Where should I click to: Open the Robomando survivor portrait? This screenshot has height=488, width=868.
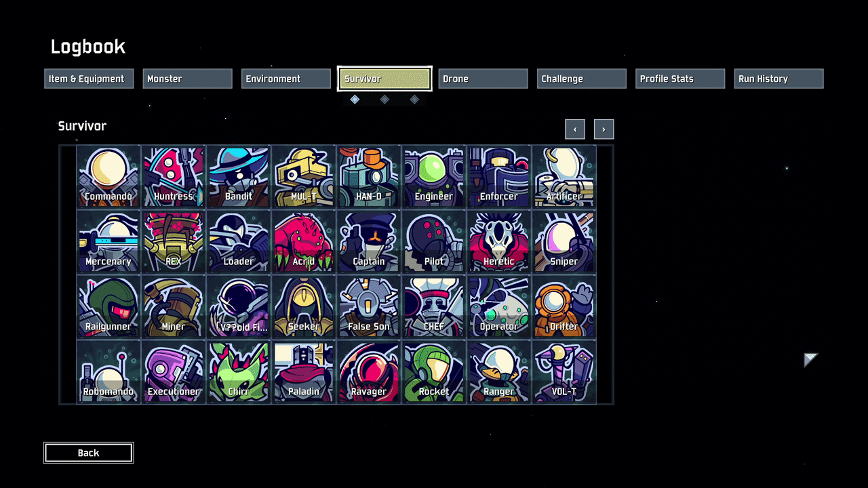click(x=108, y=371)
